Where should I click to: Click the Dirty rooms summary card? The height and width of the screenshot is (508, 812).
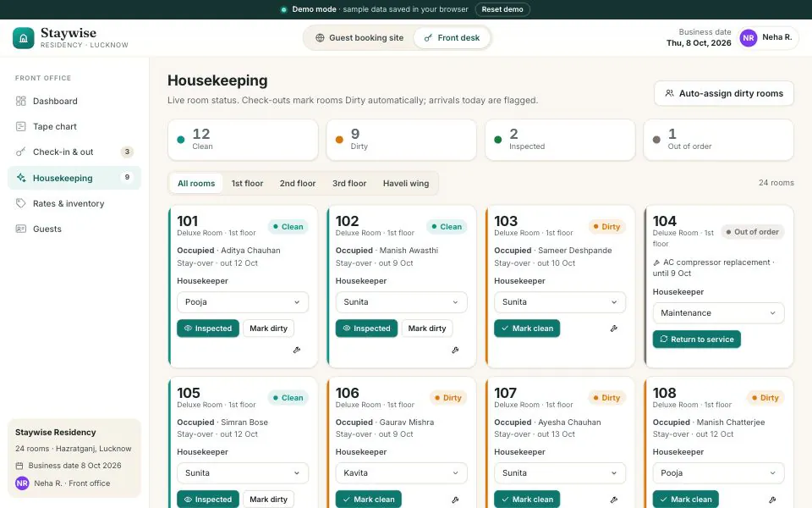[x=401, y=140]
